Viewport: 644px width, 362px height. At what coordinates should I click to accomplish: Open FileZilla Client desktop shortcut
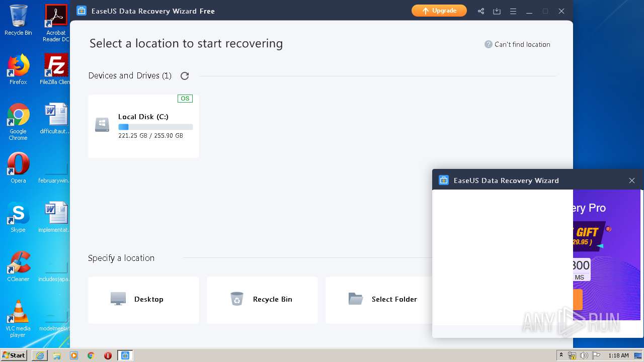point(56,69)
